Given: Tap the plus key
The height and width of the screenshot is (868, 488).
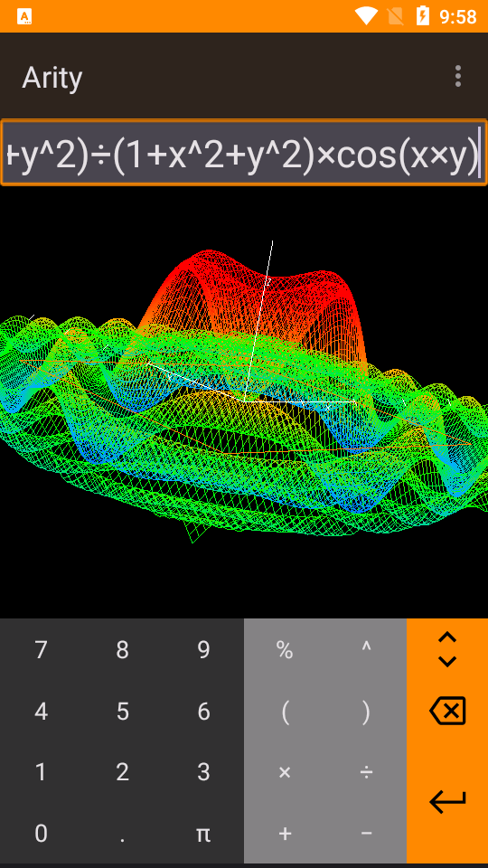Looking at the screenshot, I should [x=285, y=833].
